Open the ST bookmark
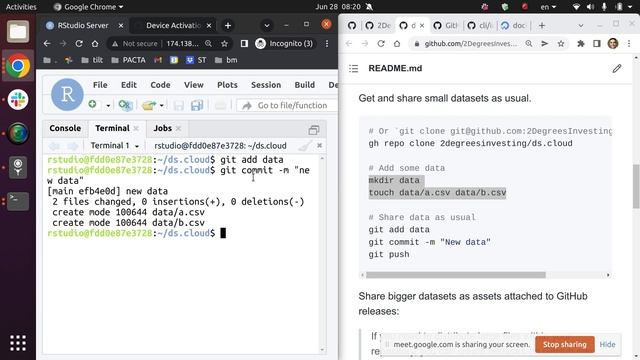 point(196,60)
